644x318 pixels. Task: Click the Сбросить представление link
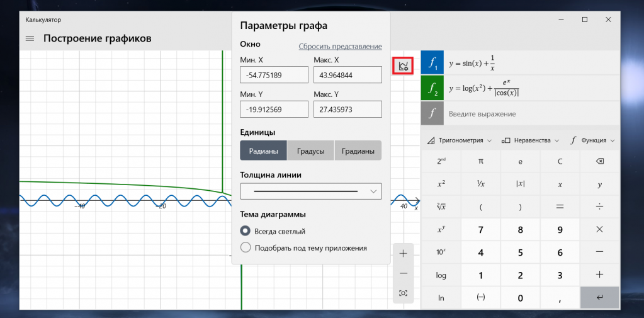(x=340, y=47)
